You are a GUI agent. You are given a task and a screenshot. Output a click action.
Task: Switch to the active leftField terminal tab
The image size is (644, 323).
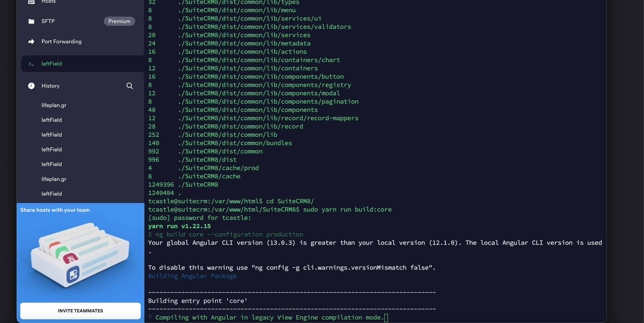click(x=83, y=64)
